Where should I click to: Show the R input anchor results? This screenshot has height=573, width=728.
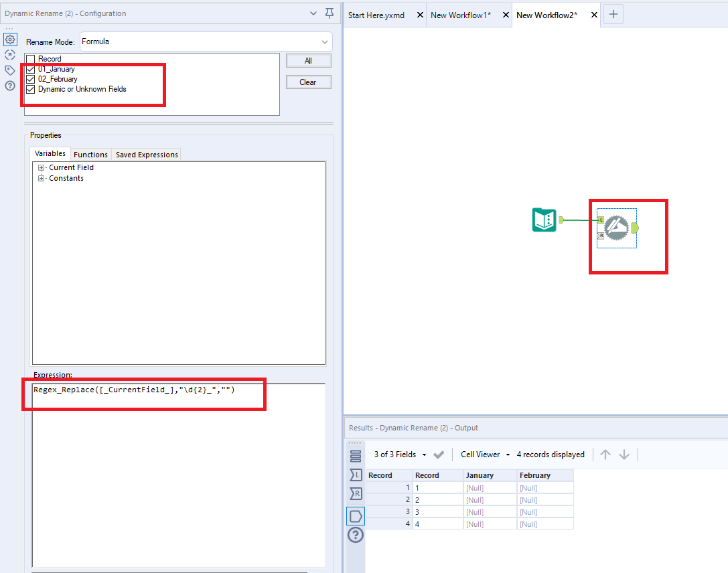coord(356,493)
